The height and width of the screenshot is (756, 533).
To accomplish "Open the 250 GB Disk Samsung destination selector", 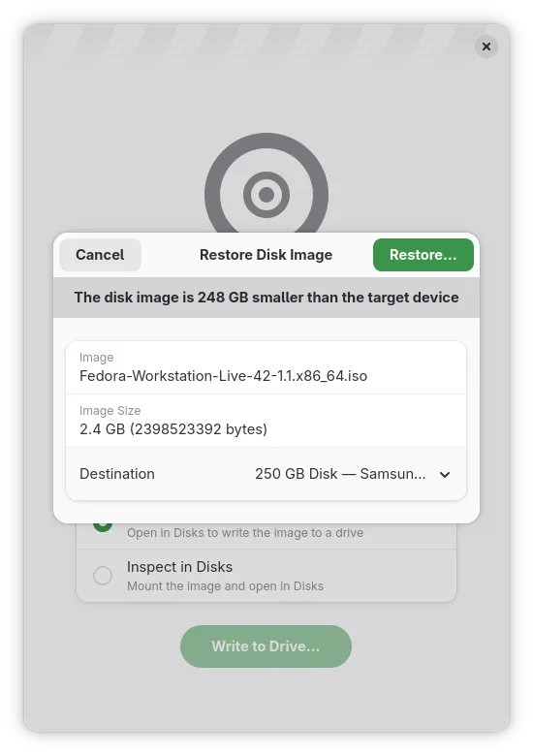I will coord(353,474).
